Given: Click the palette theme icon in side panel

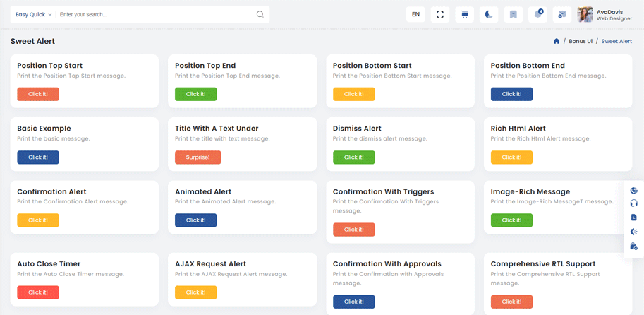Looking at the screenshot, I should [633, 189].
